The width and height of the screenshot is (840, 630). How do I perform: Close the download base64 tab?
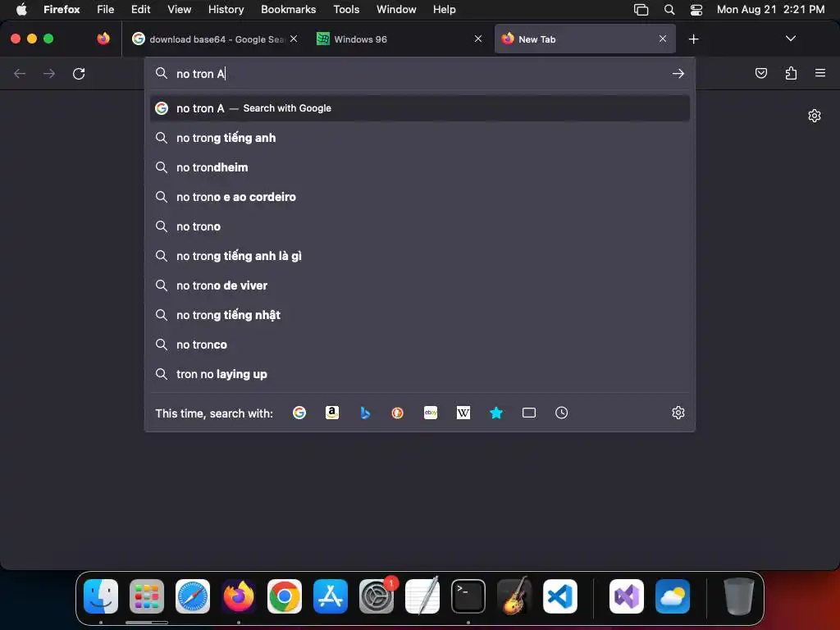pos(294,39)
